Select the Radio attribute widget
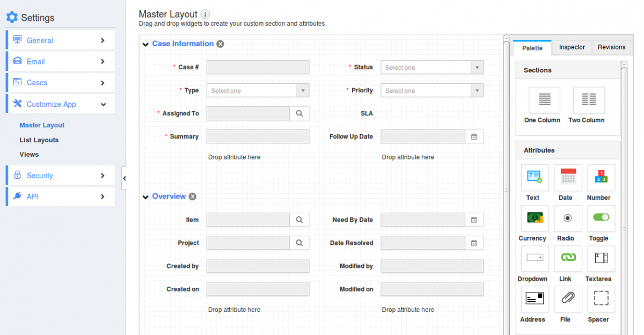 pos(568,218)
